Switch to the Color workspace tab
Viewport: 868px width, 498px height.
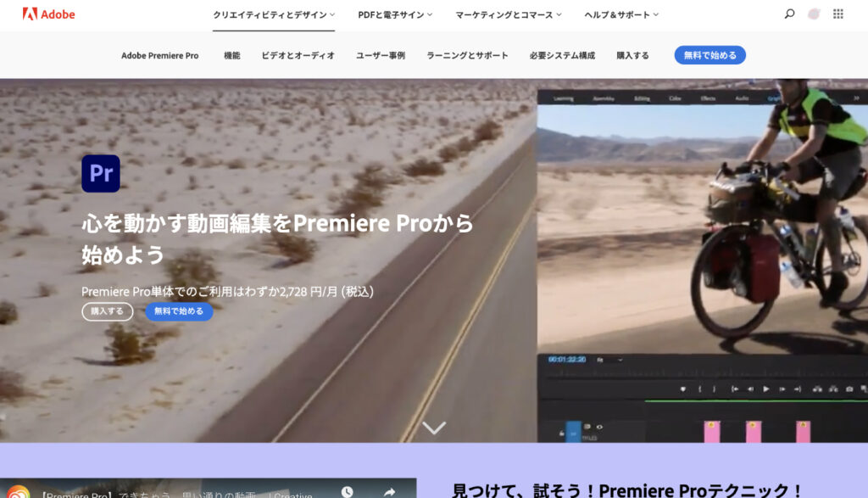click(675, 98)
